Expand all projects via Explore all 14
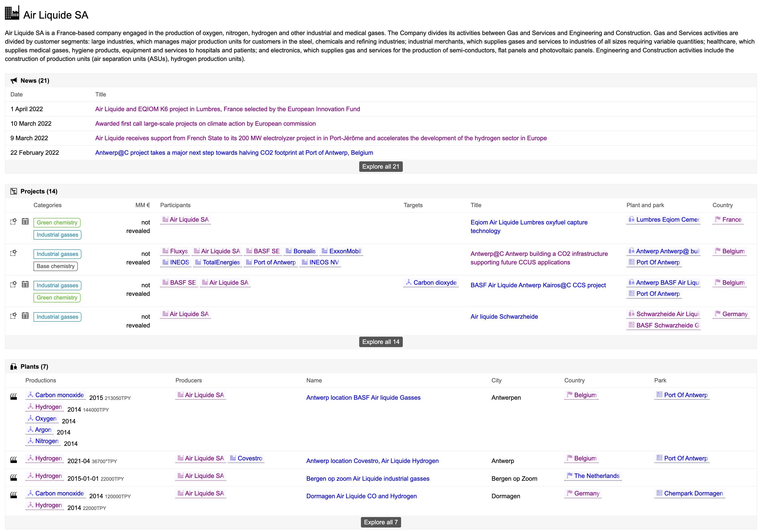 [381, 342]
